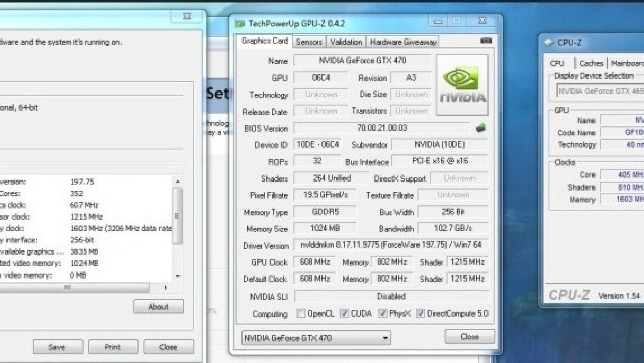This screenshot has width=644, height=363.
Task: Click the list's scroll-up arrow in left window
Action: [177, 180]
